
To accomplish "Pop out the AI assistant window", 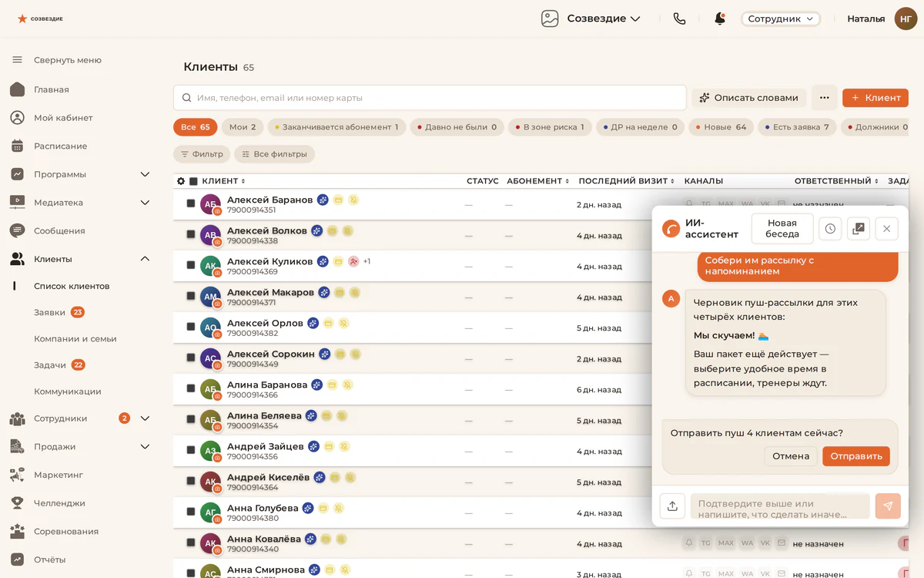I will [859, 229].
